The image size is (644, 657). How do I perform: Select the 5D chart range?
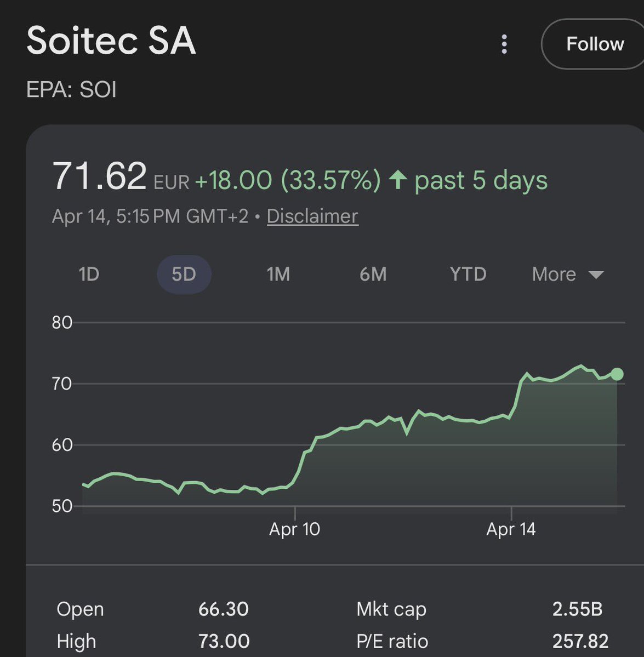point(184,274)
